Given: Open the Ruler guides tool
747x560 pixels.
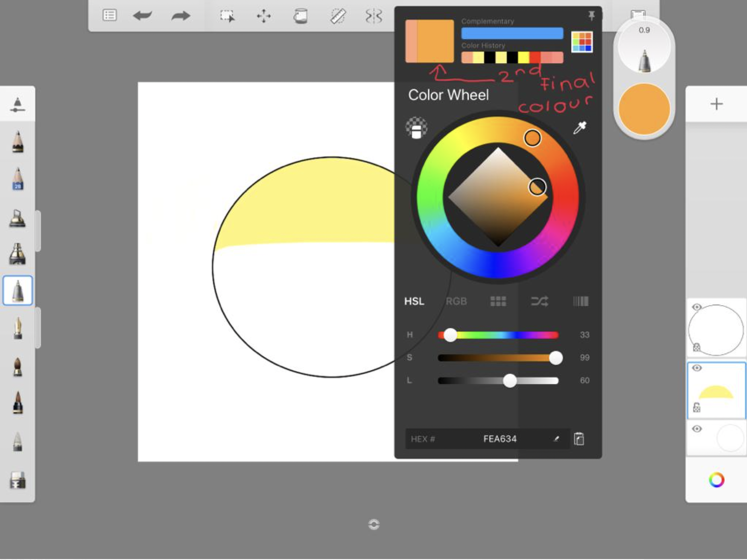Looking at the screenshot, I should pos(338,16).
